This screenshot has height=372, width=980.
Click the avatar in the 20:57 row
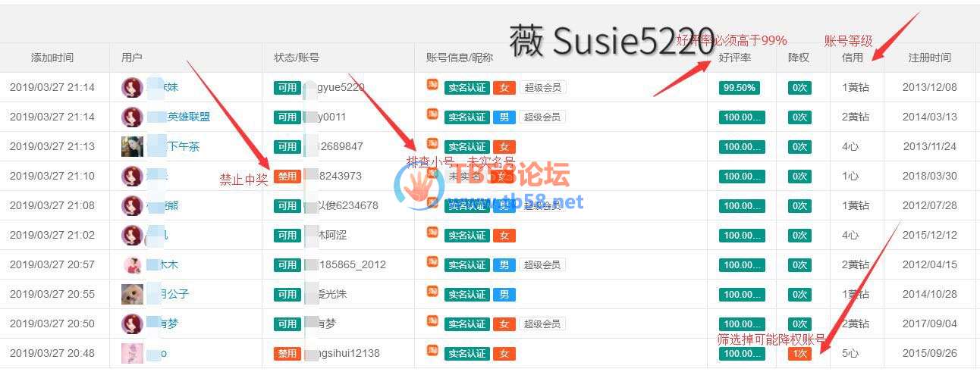click(132, 264)
